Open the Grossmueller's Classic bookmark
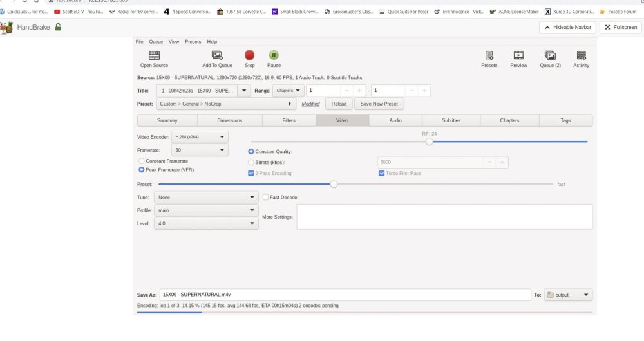This screenshot has width=644, height=341. [x=348, y=12]
